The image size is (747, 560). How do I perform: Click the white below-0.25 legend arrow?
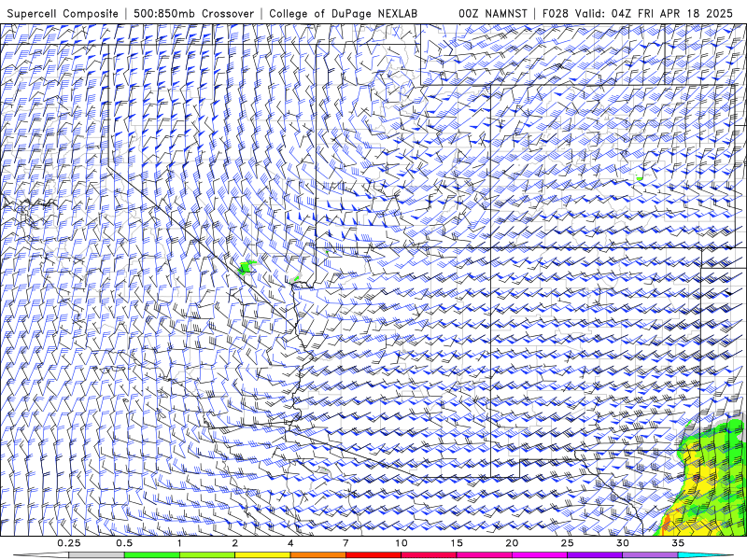pos(41,555)
